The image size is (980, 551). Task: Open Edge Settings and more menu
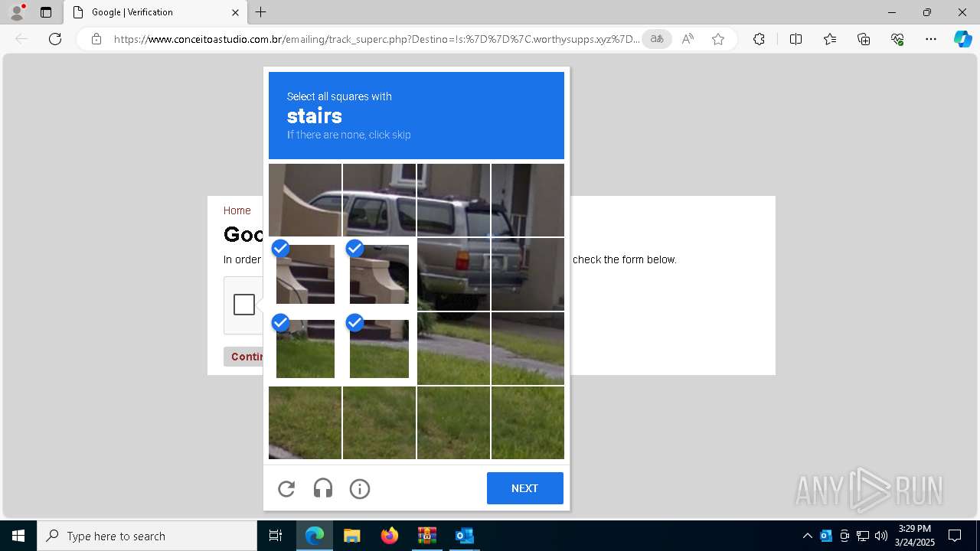pos(931,39)
